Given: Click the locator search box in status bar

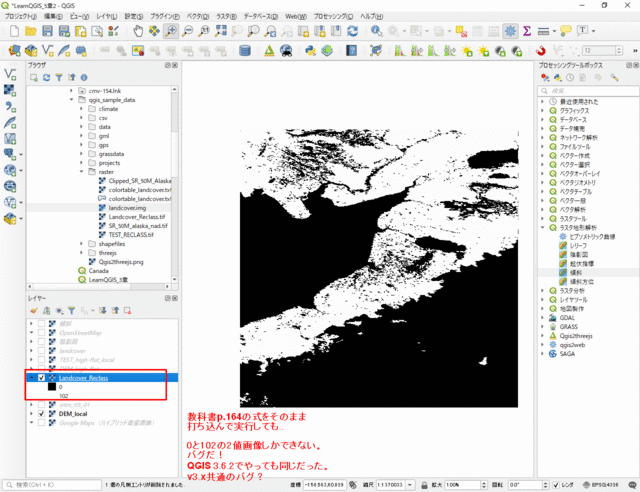Looking at the screenshot, I should pyautogui.click(x=52, y=485).
